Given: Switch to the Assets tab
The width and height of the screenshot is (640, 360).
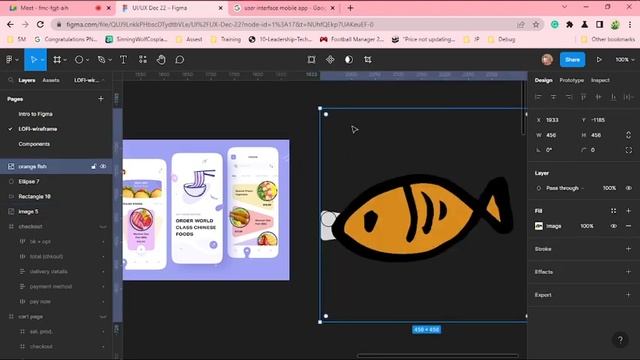Looking at the screenshot, I should pyautogui.click(x=51, y=80).
